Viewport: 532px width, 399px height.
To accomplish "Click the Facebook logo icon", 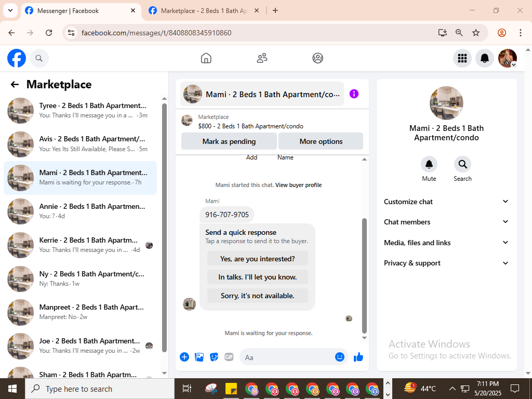I will point(17,58).
